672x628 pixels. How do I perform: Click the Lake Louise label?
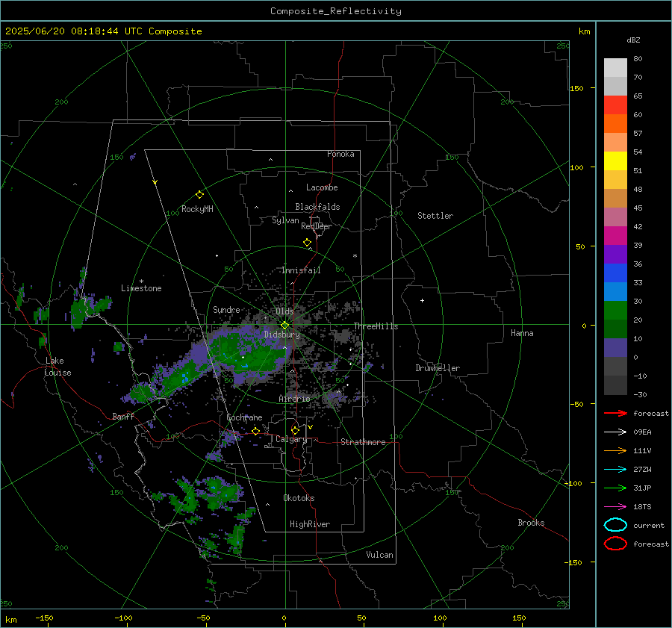click(x=57, y=367)
